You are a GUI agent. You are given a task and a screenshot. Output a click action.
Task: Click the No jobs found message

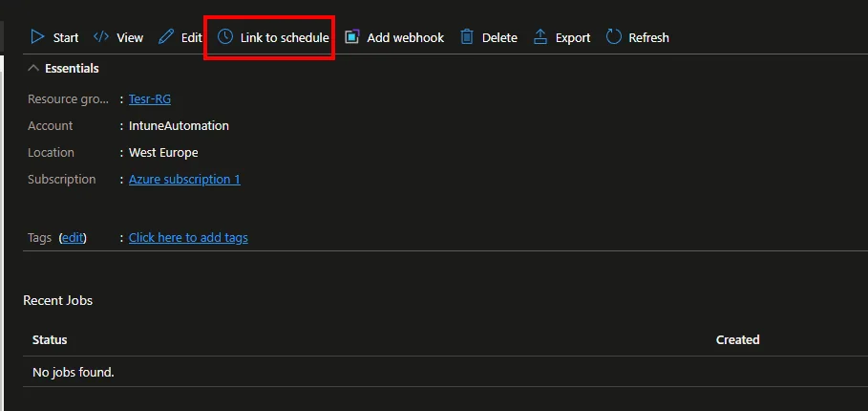[x=74, y=372]
